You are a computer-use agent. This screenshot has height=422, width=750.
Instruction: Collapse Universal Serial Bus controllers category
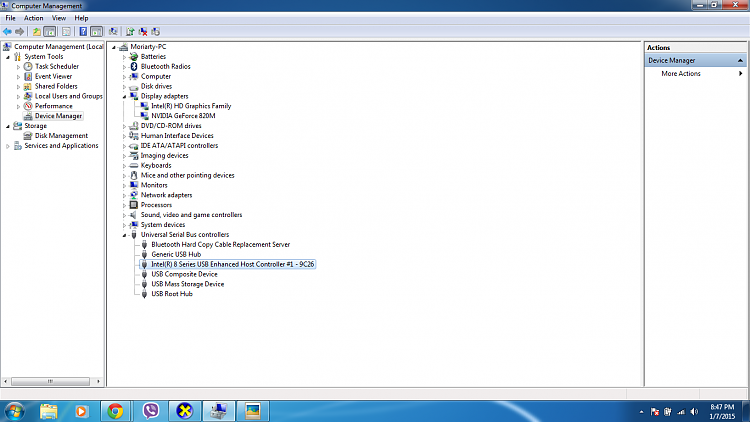coord(124,235)
